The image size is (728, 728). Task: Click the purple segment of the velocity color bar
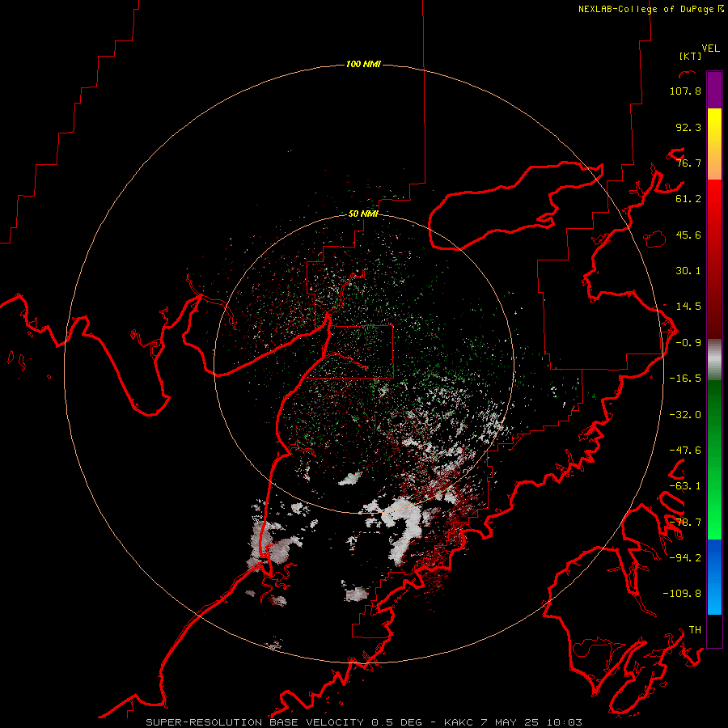pos(714,90)
